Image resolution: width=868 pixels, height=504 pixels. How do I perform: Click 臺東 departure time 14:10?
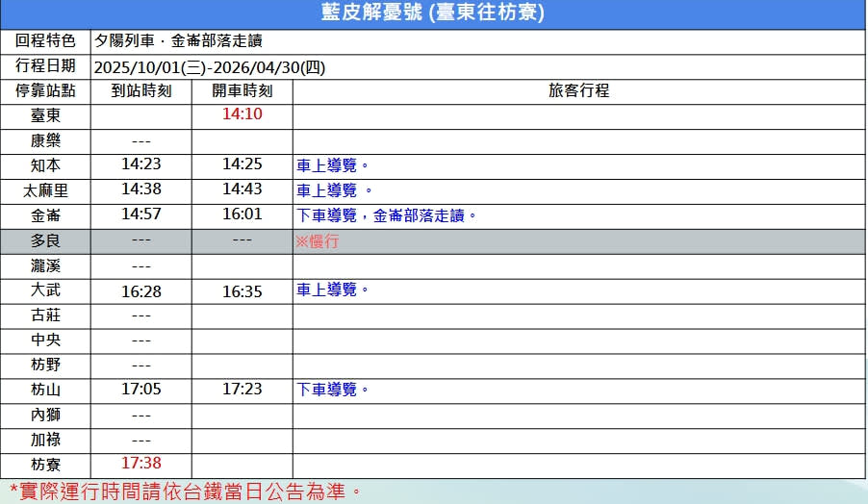(x=242, y=114)
